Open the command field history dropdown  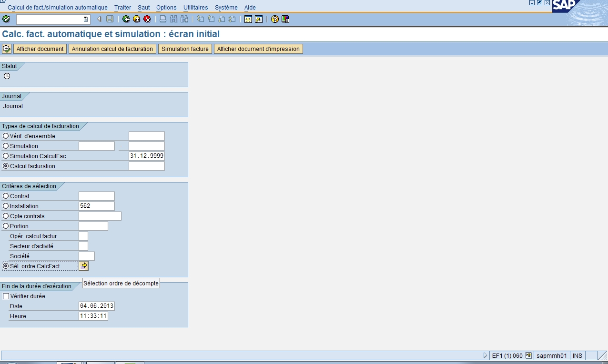tap(86, 19)
